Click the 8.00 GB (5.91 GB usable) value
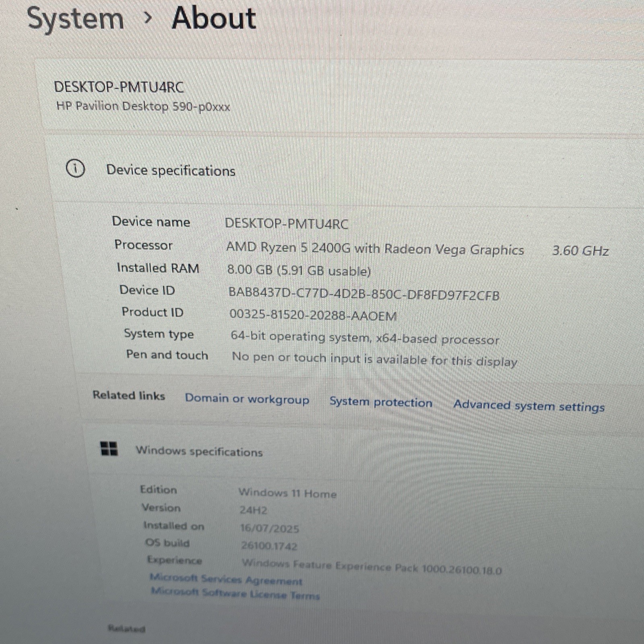 [299, 270]
